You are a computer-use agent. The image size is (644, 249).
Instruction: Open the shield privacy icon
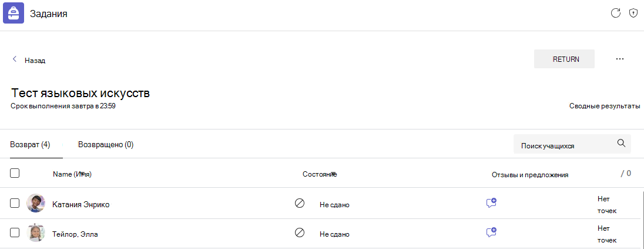633,13
